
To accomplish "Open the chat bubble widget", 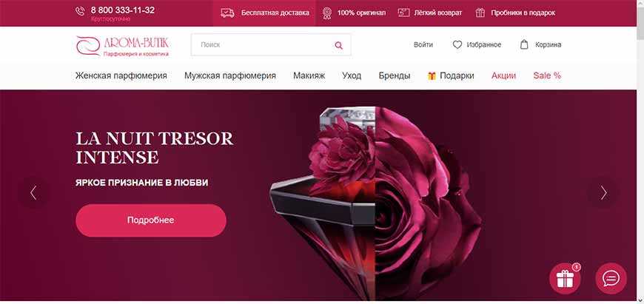I will pos(611,279).
